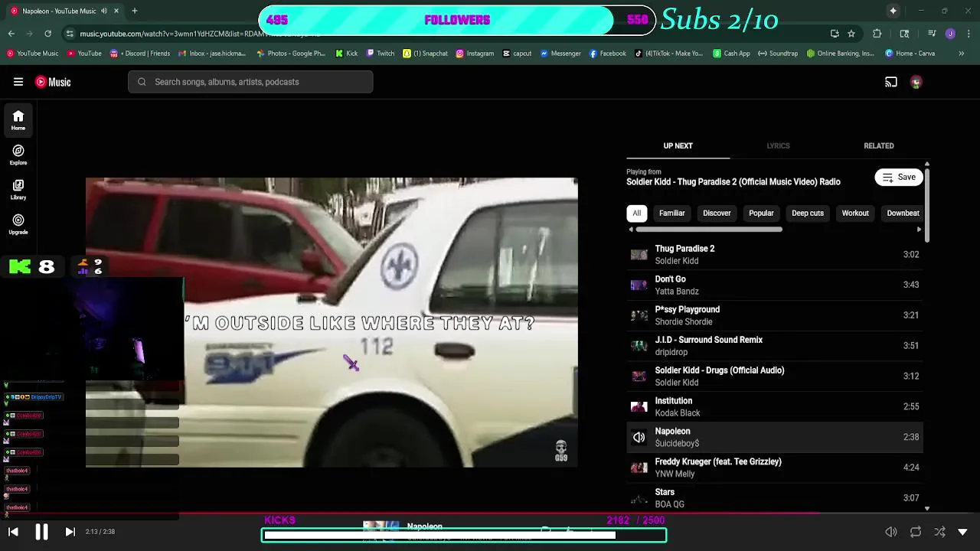Expand the bookmarks overflow chevron
Viewport: 980px width, 551px height.
pos(962,54)
